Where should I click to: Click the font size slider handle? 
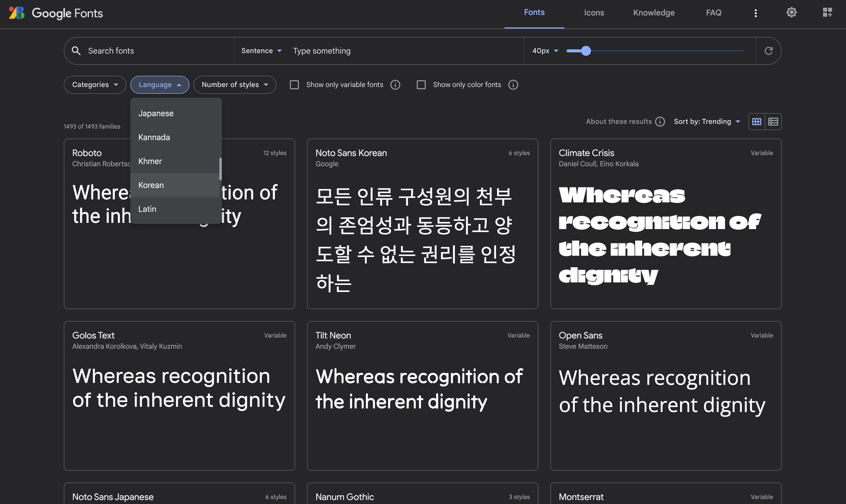[586, 51]
